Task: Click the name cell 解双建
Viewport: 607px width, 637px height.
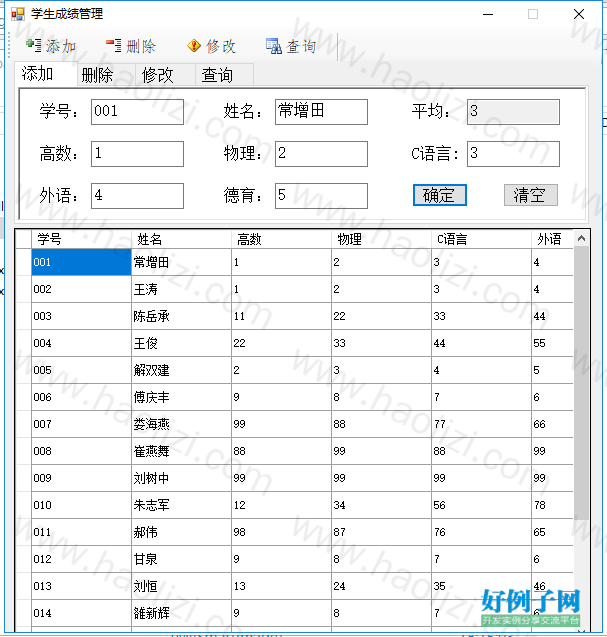Action: 181,370
